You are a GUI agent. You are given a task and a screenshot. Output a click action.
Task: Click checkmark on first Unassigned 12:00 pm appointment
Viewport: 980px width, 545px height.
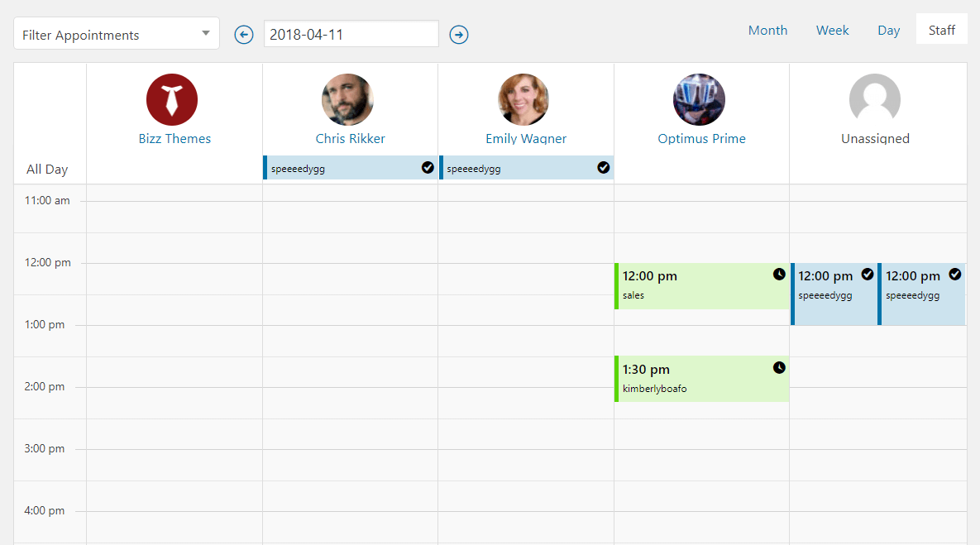(x=868, y=274)
